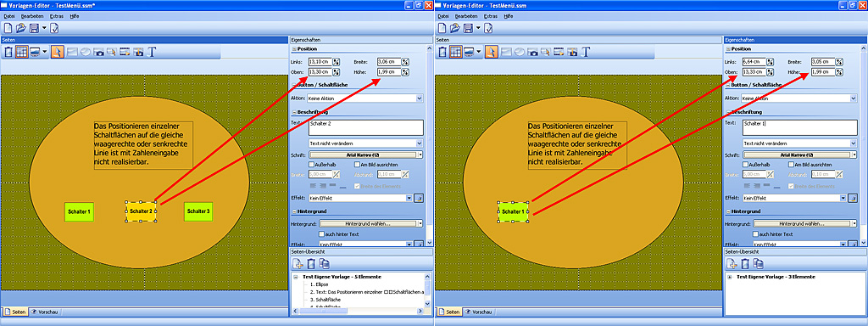Open Arial Narrow font selector in left window

click(365, 155)
